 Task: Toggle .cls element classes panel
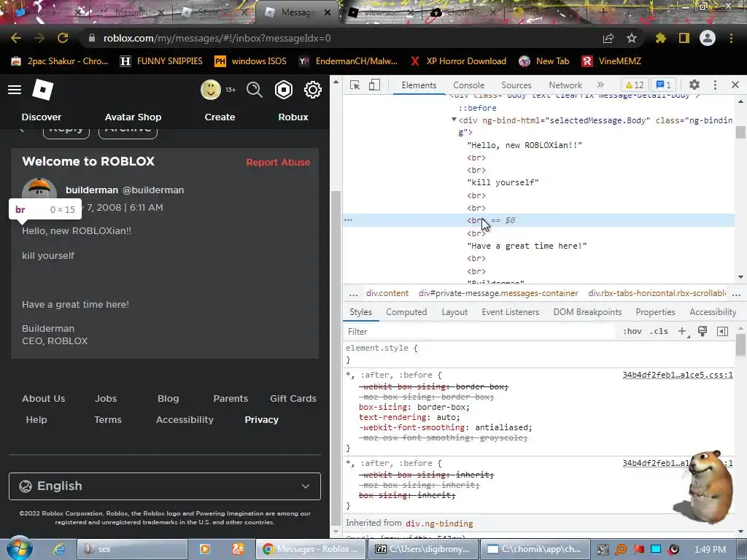click(x=659, y=332)
